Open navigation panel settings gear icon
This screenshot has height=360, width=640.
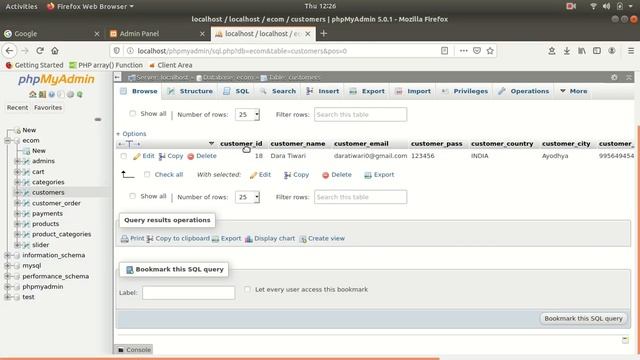pos(71,94)
